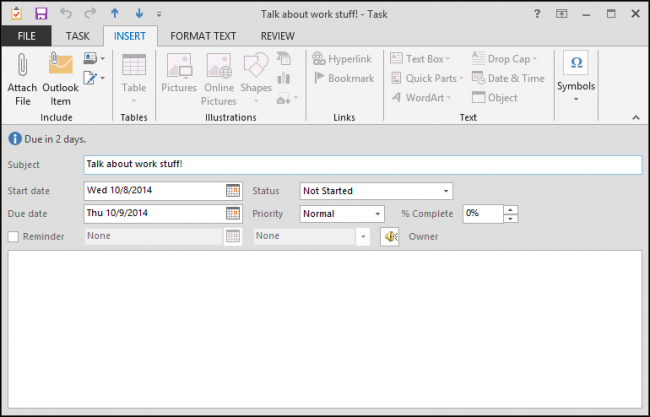Viewport: 650px width, 417px height.
Task: Open the FILE tab
Action: pyautogui.click(x=26, y=36)
